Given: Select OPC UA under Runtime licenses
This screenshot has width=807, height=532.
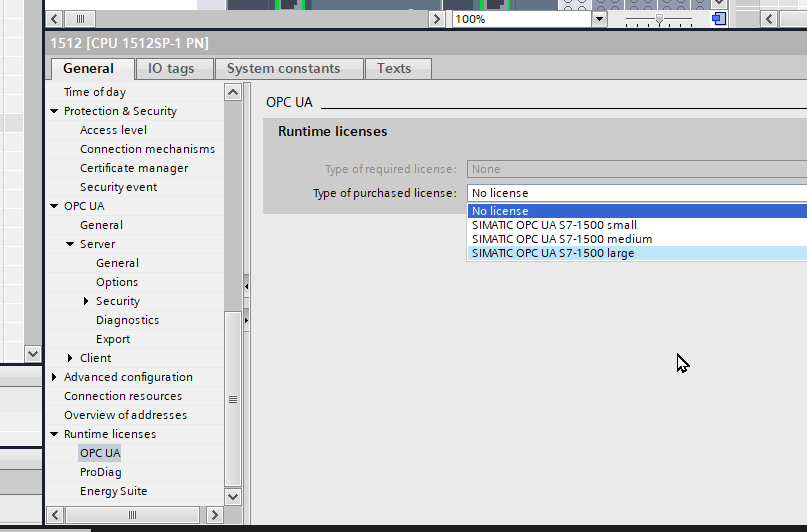Looking at the screenshot, I should pos(100,453).
